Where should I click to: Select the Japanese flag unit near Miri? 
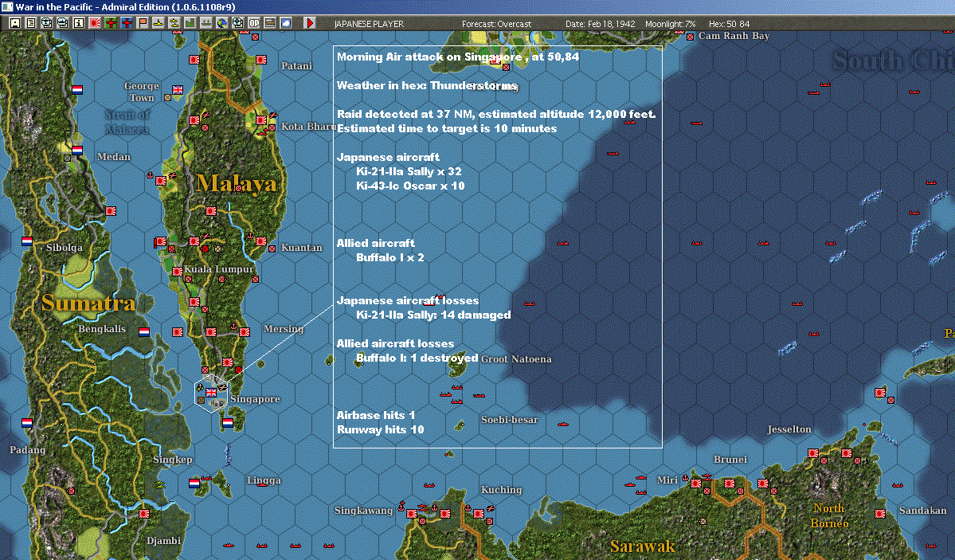pyautogui.click(x=695, y=484)
